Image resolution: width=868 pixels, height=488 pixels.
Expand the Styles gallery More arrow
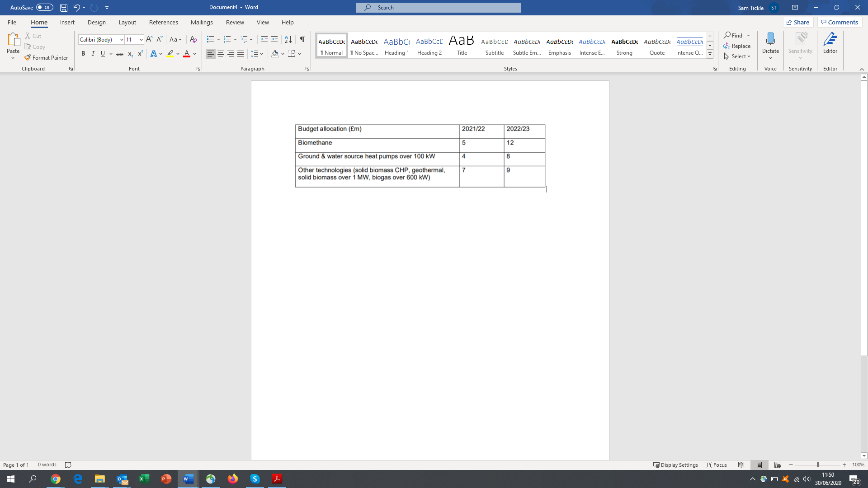click(710, 54)
